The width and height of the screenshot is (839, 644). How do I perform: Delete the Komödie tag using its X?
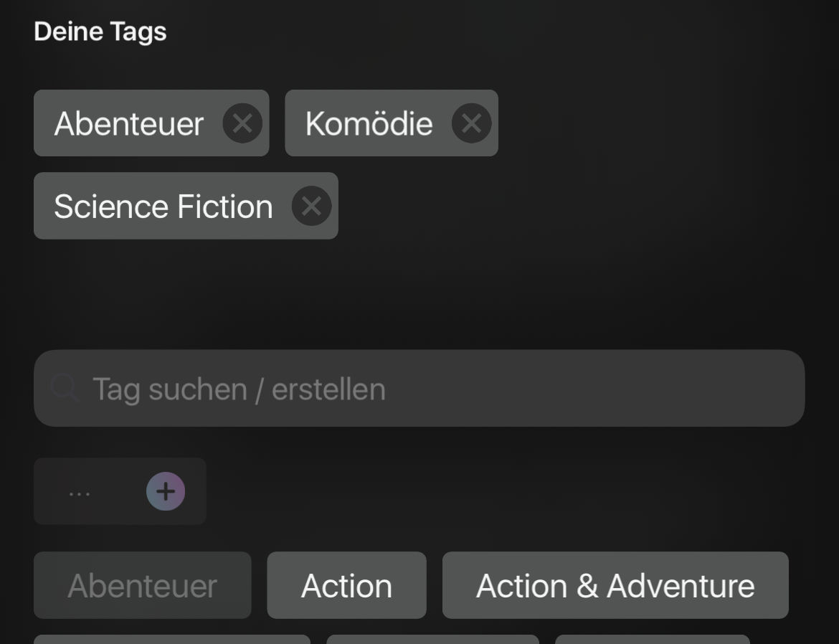pyautogui.click(x=471, y=123)
